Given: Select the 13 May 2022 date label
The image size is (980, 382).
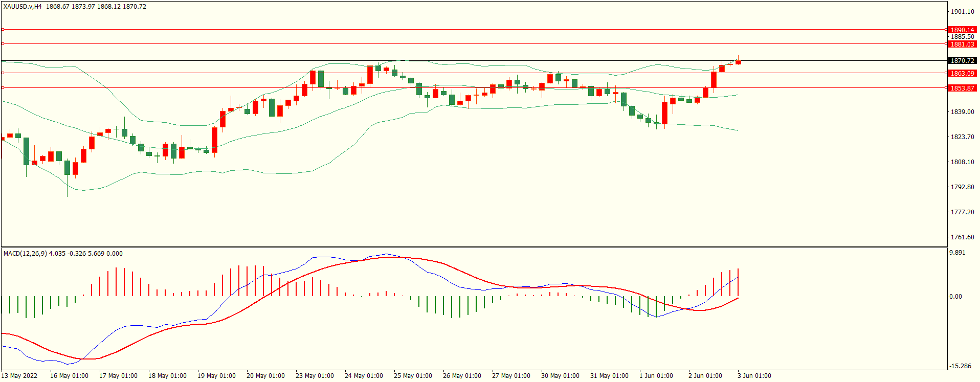Looking at the screenshot, I should tap(19, 376).
